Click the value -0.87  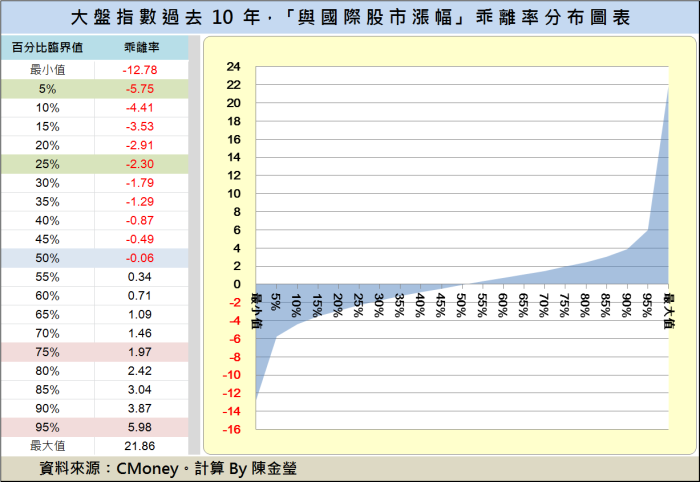140,220
